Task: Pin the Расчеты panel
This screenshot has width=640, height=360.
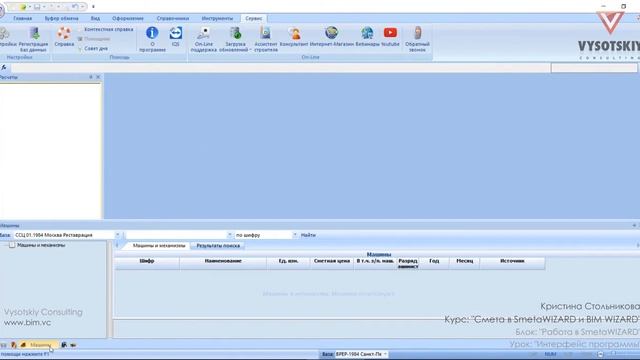Action: pyautogui.click(x=91, y=77)
